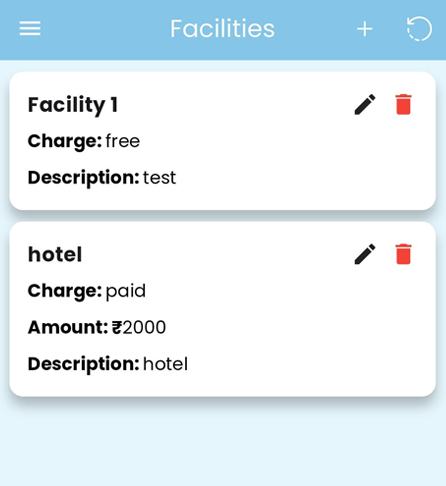Edit Facility 1 using pencil icon
Image resolution: width=446 pixels, height=486 pixels.
pyautogui.click(x=365, y=105)
